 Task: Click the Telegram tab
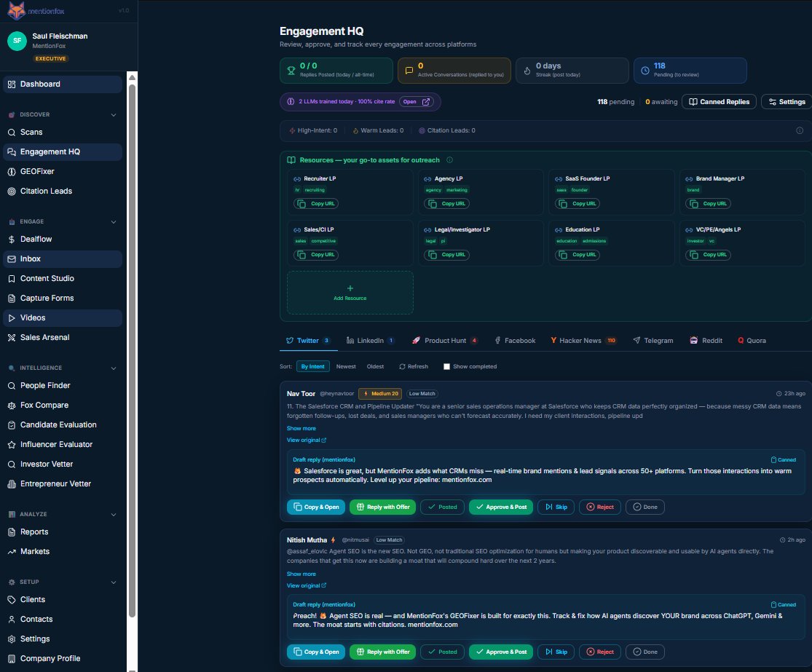(x=653, y=341)
